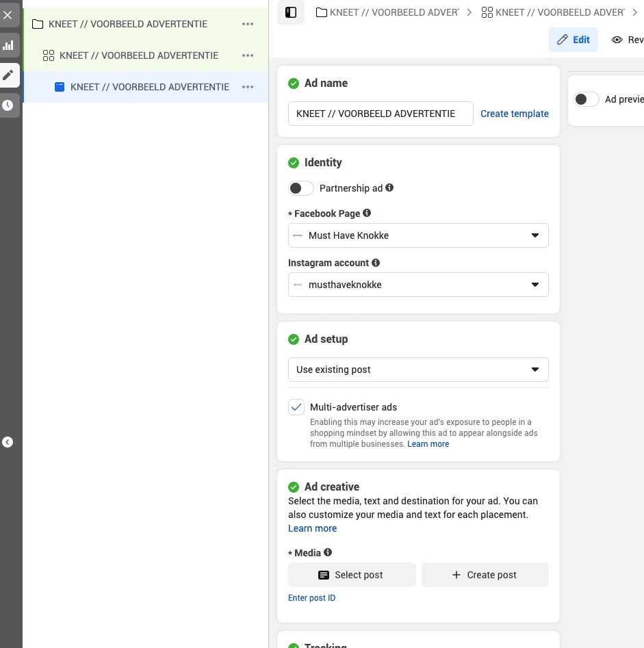Click the breadcrumb campaign folder icon
The width and height of the screenshot is (644, 648).
coord(321,12)
